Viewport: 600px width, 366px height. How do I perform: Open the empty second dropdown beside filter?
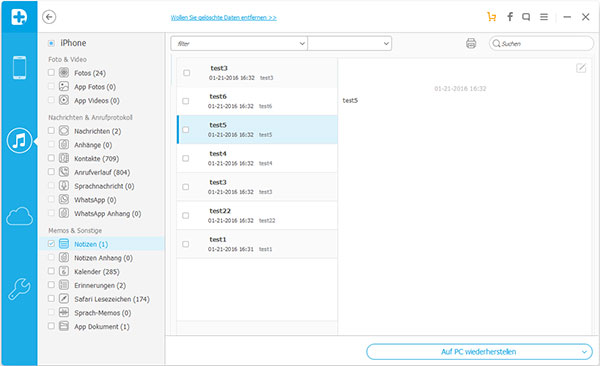349,43
